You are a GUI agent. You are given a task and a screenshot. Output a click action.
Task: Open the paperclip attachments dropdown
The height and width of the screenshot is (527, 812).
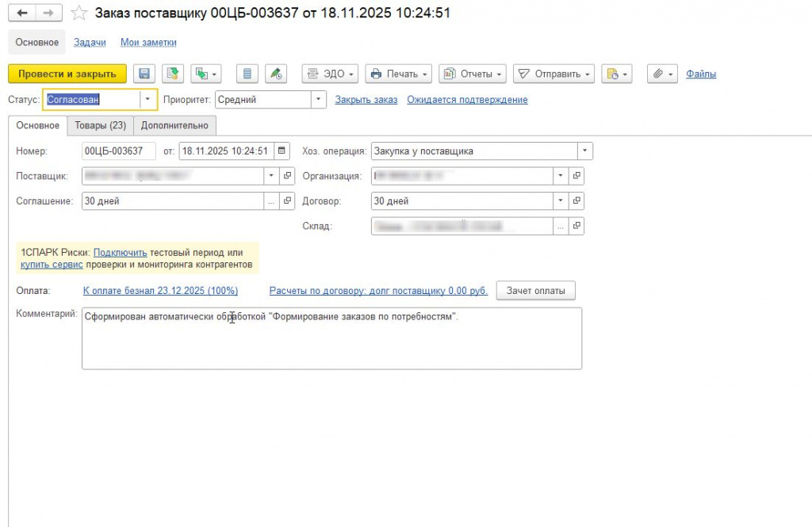pyautogui.click(x=662, y=74)
